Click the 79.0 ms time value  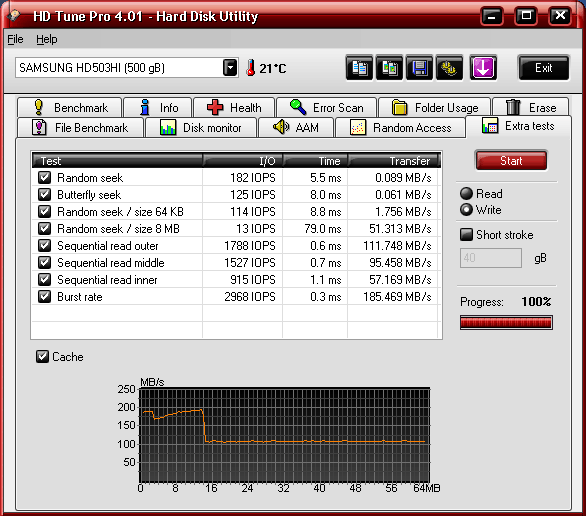[x=323, y=229]
